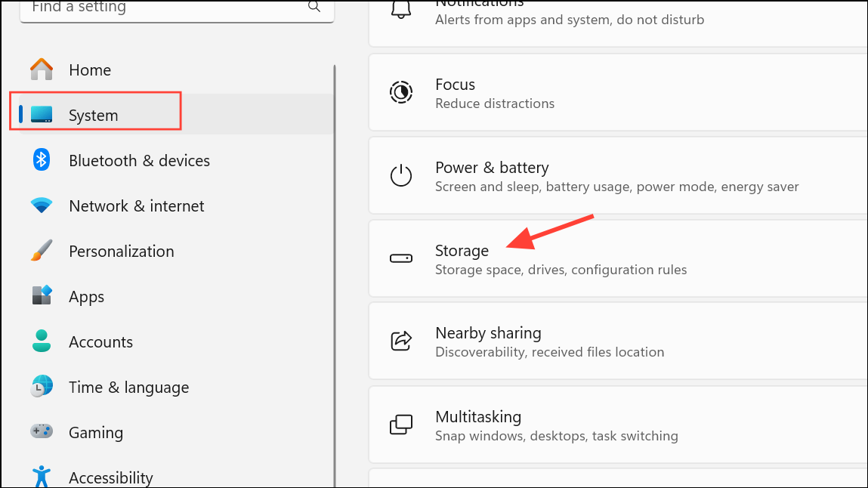Open Network & internet via its Wi-Fi icon

pos(41,205)
